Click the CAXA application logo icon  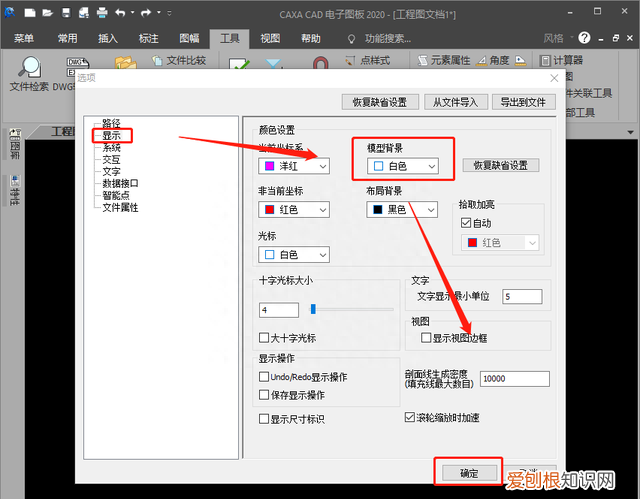pos(9,13)
